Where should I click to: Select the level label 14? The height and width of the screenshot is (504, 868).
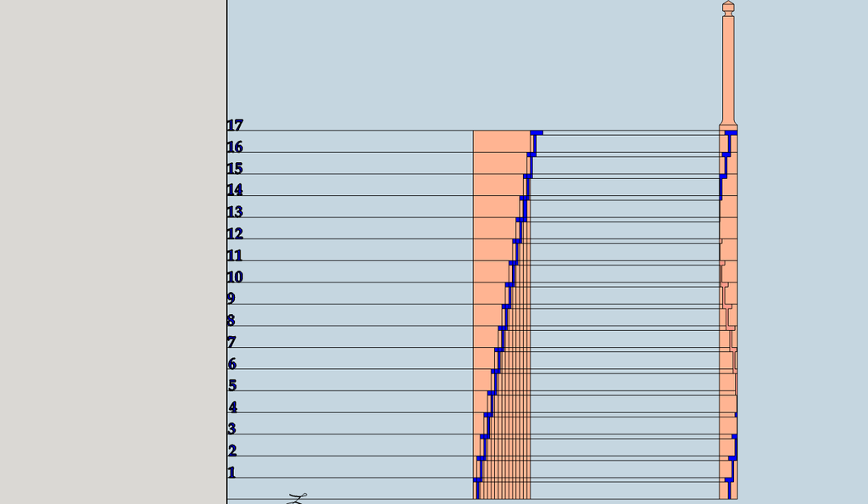[x=235, y=190]
